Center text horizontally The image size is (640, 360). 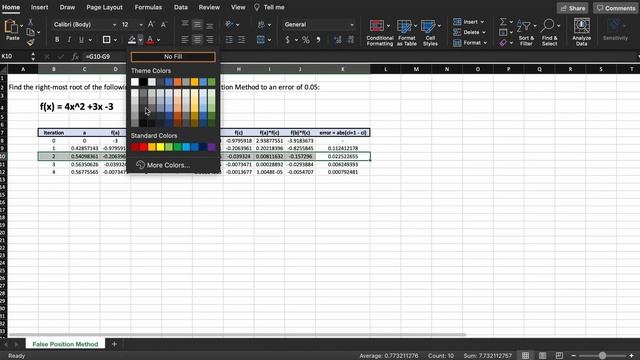tap(197, 40)
